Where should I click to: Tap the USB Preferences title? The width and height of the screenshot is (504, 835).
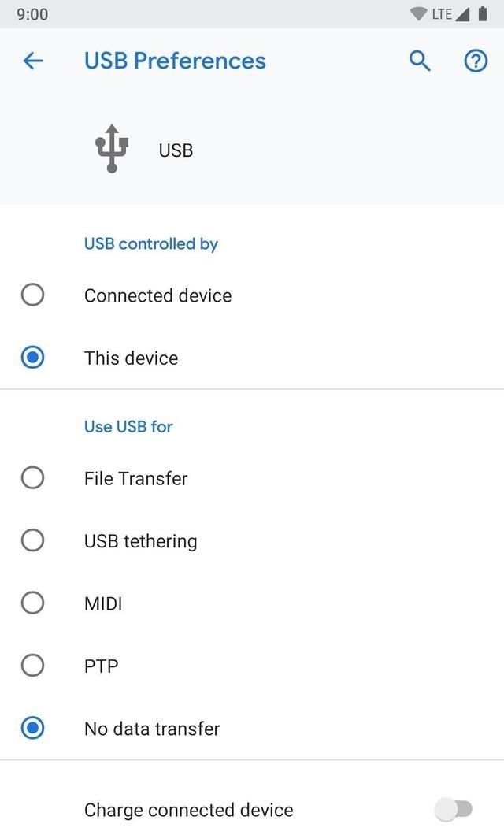click(175, 61)
